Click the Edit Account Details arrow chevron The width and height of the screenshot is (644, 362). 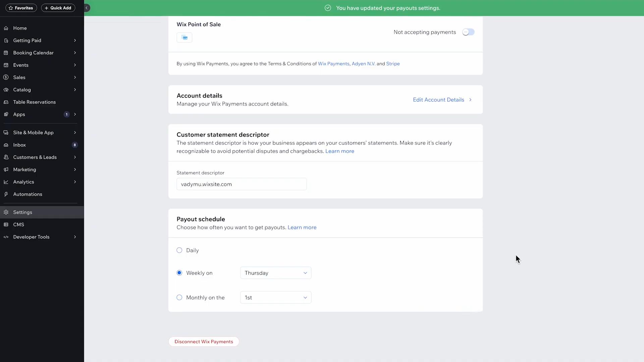470,100
